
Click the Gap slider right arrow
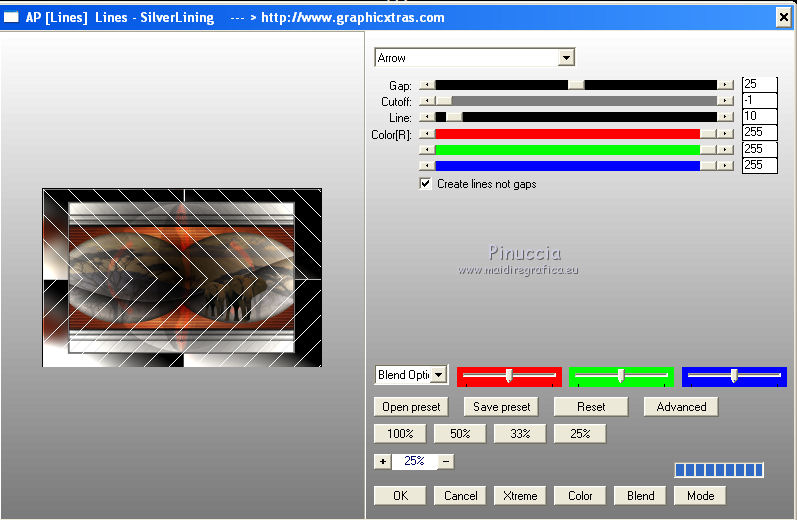(725, 85)
